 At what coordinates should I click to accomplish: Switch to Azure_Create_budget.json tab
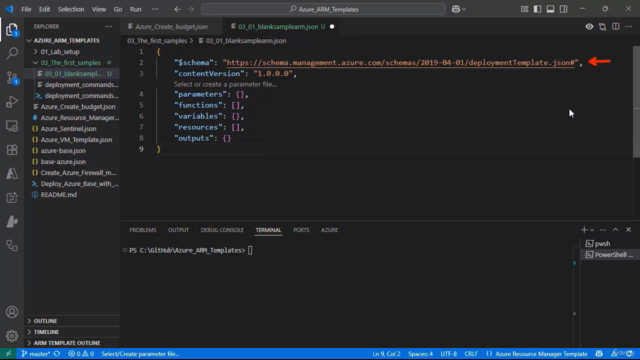(x=171, y=27)
